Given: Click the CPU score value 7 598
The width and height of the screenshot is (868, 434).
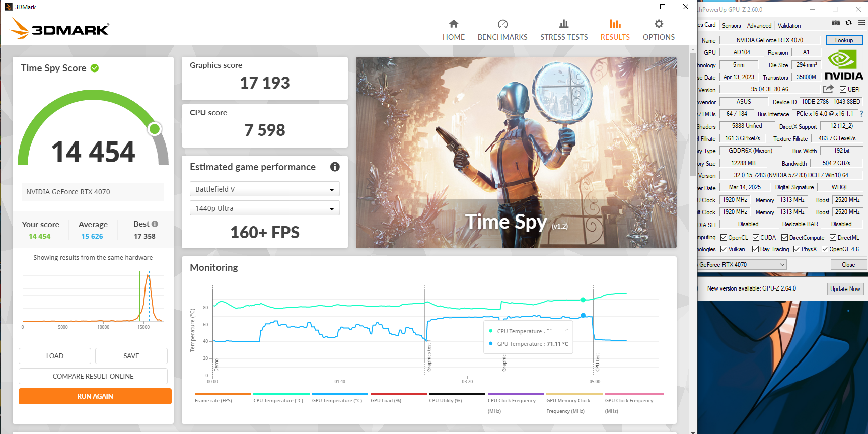Looking at the screenshot, I should tap(265, 130).
